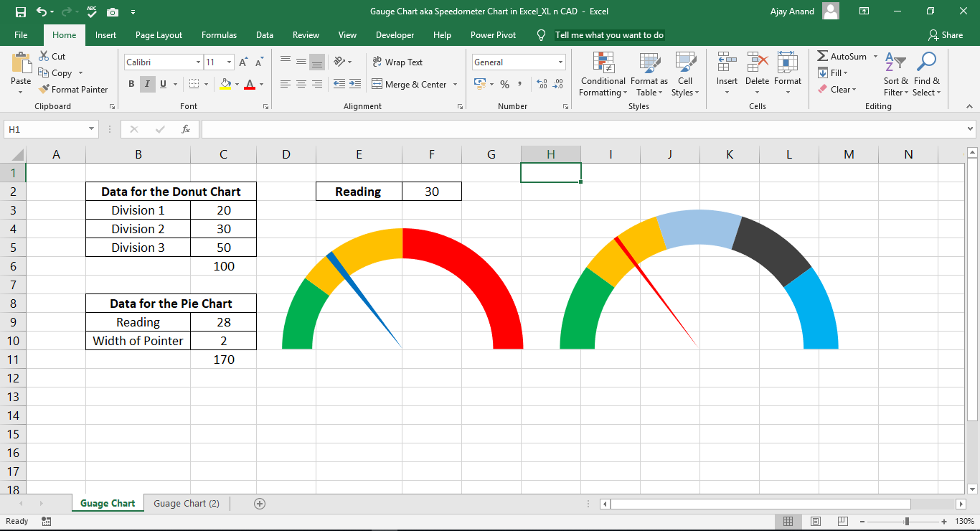
Task: Click Increase Decimal icon
Action: 542,84
